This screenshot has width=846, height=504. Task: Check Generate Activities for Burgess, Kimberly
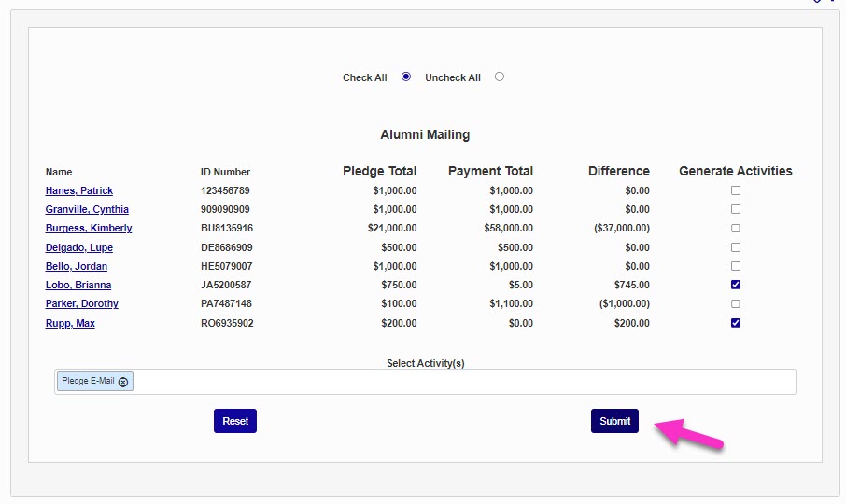736,228
